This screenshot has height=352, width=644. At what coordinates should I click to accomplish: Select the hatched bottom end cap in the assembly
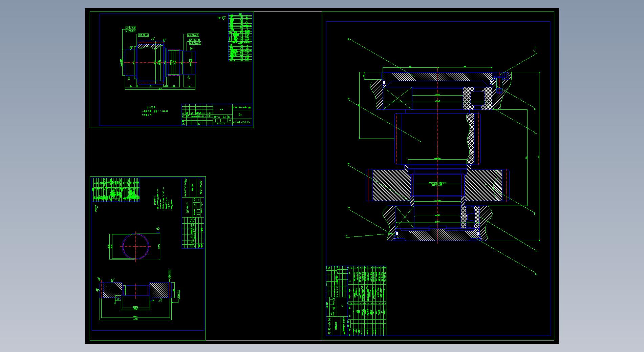(x=437, y=235)
